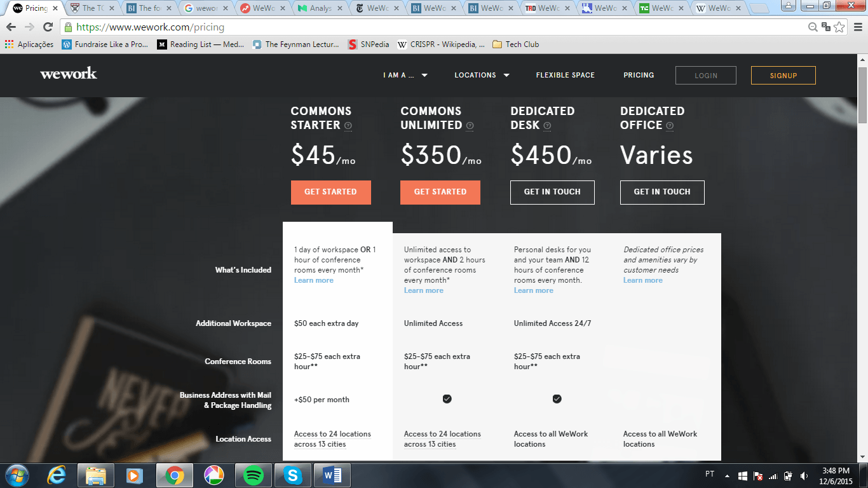
Task: Click the green padlock in address bar
Action: [x=69, y=27]
